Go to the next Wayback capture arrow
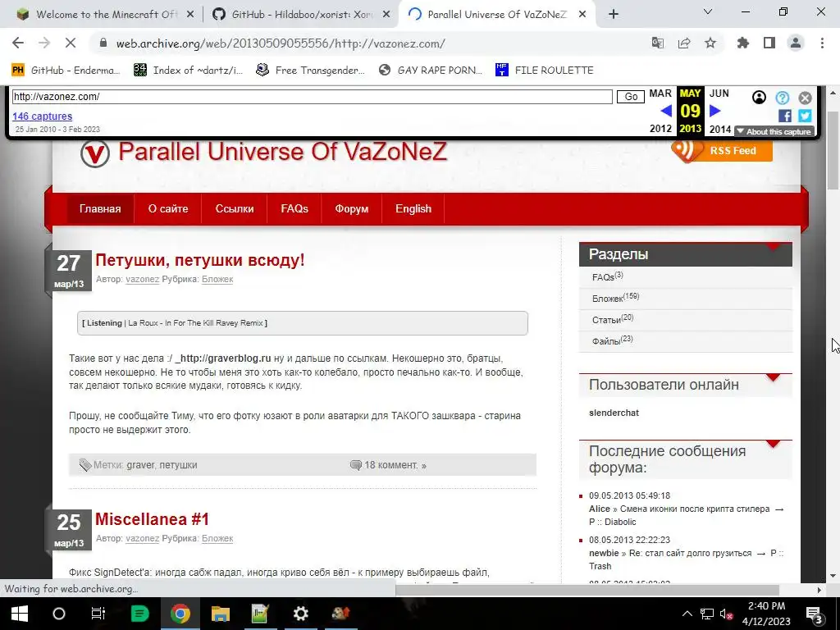Viewport: 840px width, 630px height. point(714,111)
